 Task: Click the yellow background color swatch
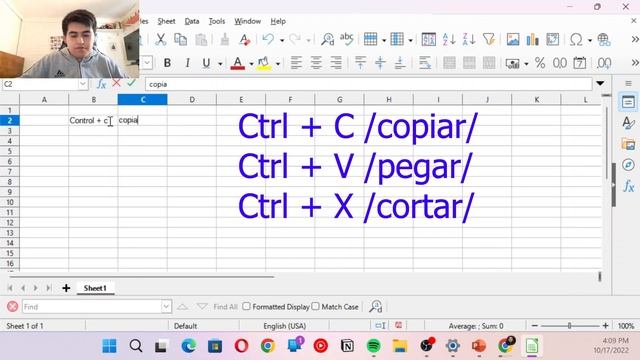tap(264, 63)
